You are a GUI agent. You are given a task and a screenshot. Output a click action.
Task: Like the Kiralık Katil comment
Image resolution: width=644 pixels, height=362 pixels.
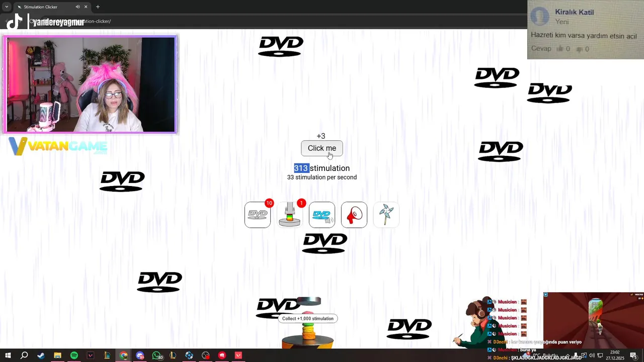click(560, 49)
